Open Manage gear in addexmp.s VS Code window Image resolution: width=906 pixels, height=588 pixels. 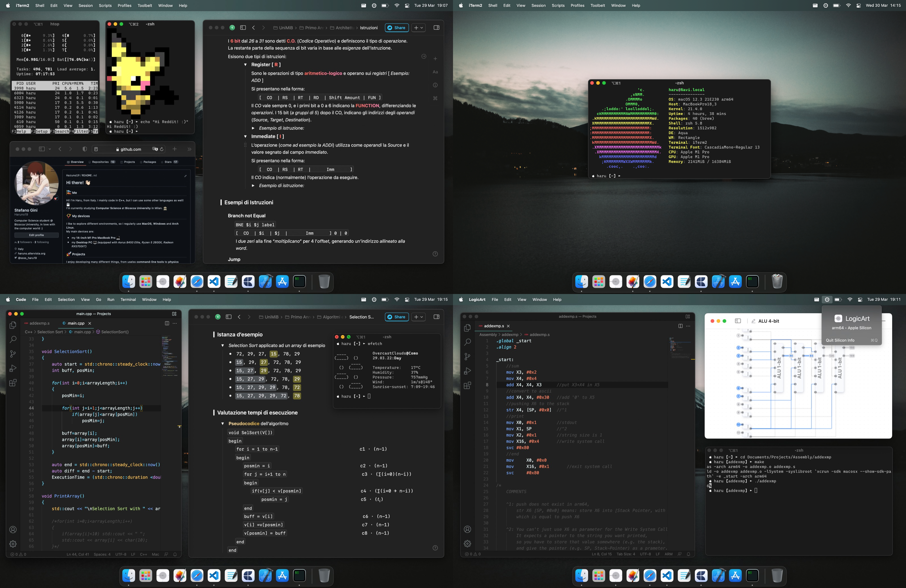coord(467,544)
